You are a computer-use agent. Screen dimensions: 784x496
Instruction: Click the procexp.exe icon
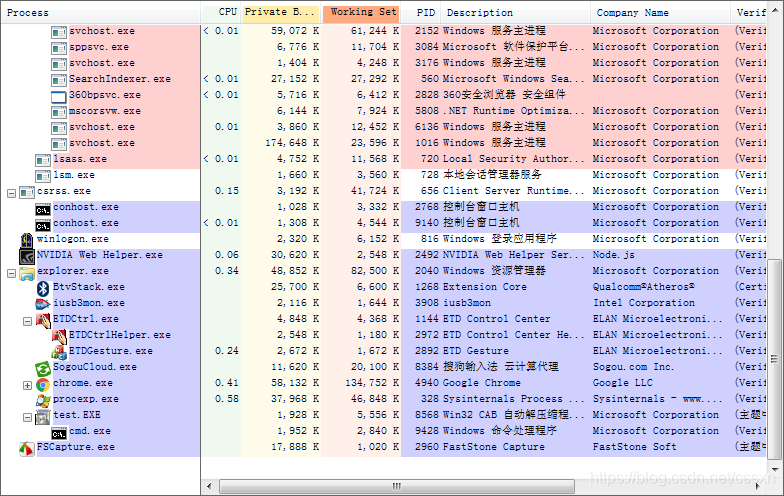tap(43, 400)
